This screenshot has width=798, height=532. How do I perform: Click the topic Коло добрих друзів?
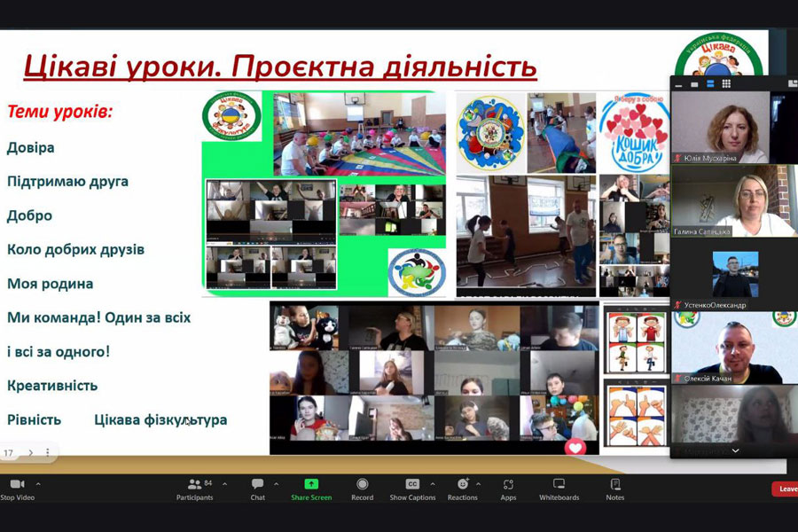click(76, 250)
